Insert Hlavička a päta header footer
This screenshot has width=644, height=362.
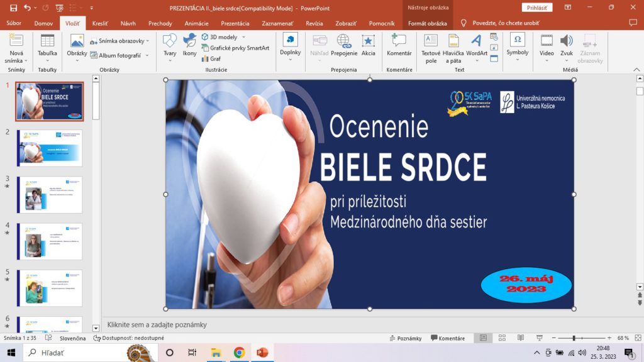point(453,48)
